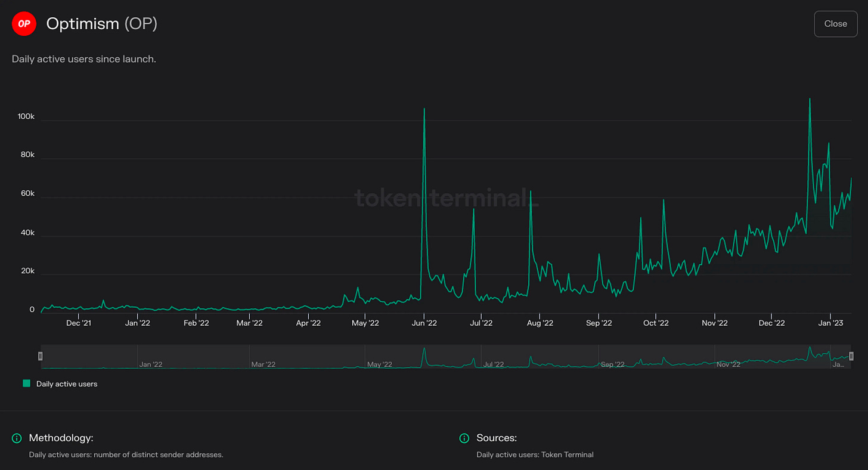Click the Nov '22 label in navigator strip

pos(728,364)
